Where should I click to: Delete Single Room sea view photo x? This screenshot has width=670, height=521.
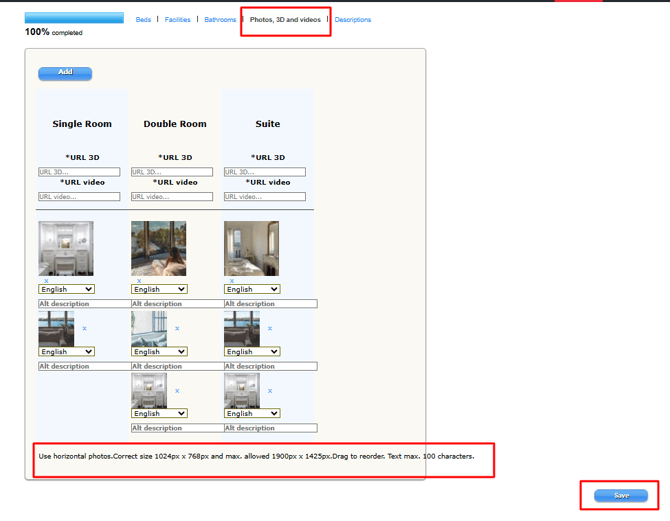[85, 328]
